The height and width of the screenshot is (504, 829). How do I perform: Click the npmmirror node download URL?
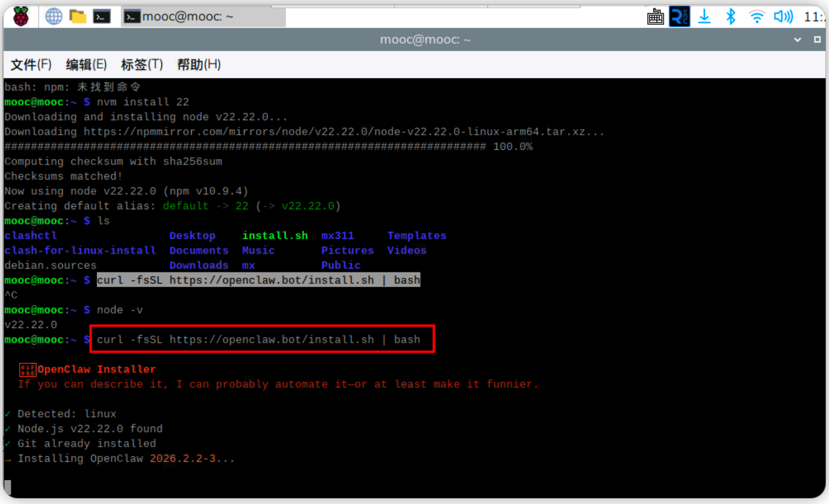(334, 132)
